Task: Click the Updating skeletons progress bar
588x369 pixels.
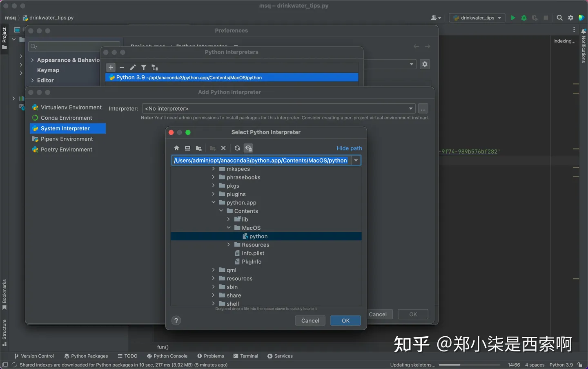Action: click(x=470, y=365)
